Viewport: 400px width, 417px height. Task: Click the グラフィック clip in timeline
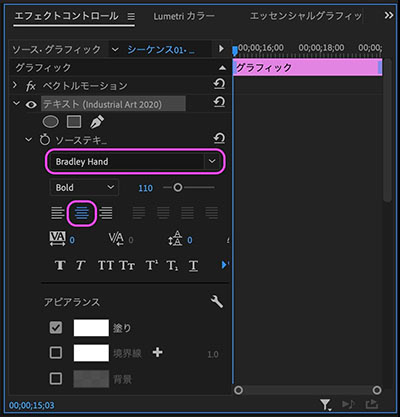(307, 68)
